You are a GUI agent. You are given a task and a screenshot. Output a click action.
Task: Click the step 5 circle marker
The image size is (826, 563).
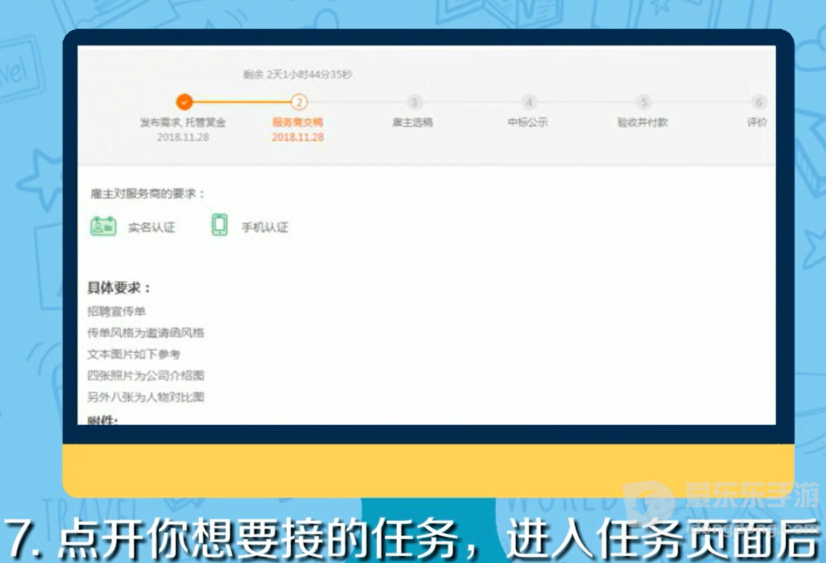tap(643, 102)
